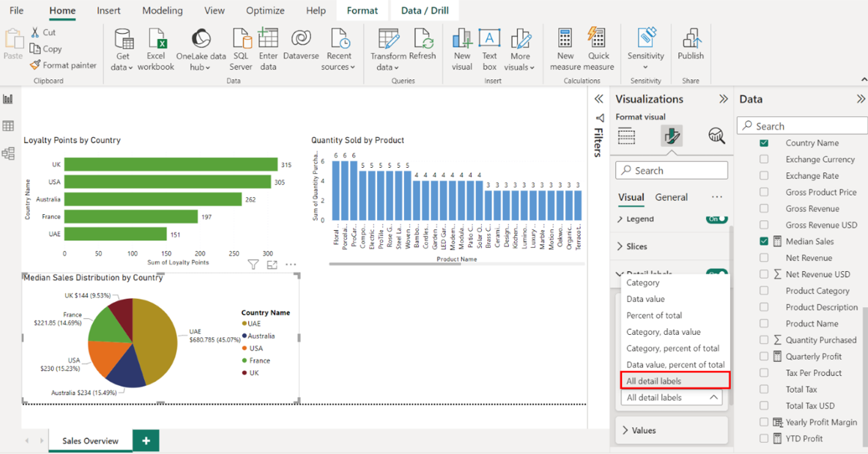Screen dimensions: 868x454
Task: Open the Analytics pane magnifier icon
Action: click(716, 136)
